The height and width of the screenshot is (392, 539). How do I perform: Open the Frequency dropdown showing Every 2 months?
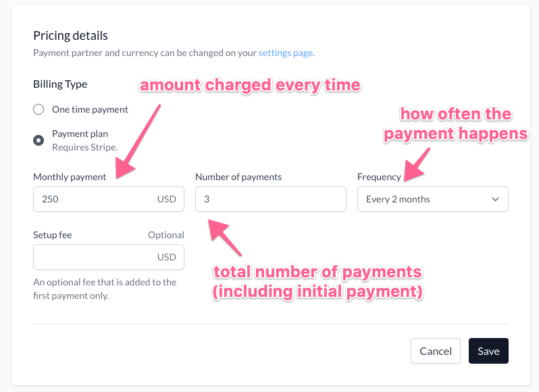(x=432, y=199)
